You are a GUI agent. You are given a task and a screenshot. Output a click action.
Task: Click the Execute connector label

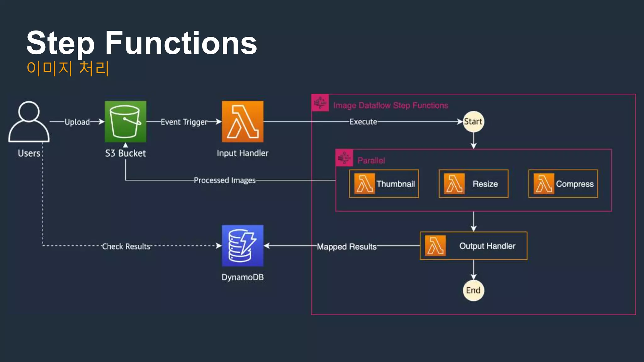coord(363,122)
